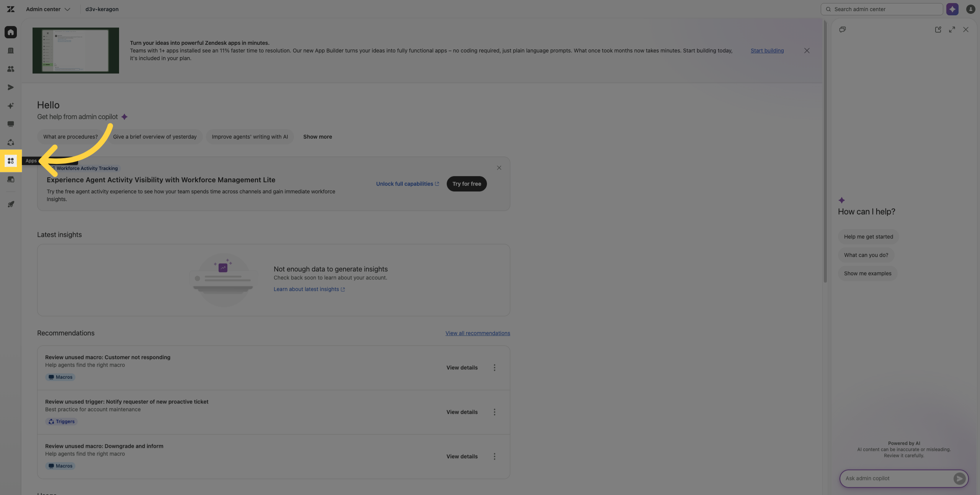Open the People sidebar icon
The width and height of the screenshot is (980, 495).
point(11,69)
